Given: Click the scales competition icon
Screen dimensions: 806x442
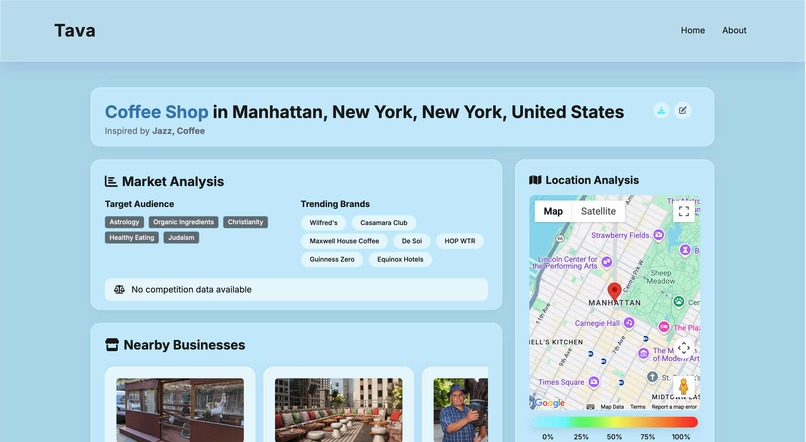Looking at the screenshot, I should 119,289.
